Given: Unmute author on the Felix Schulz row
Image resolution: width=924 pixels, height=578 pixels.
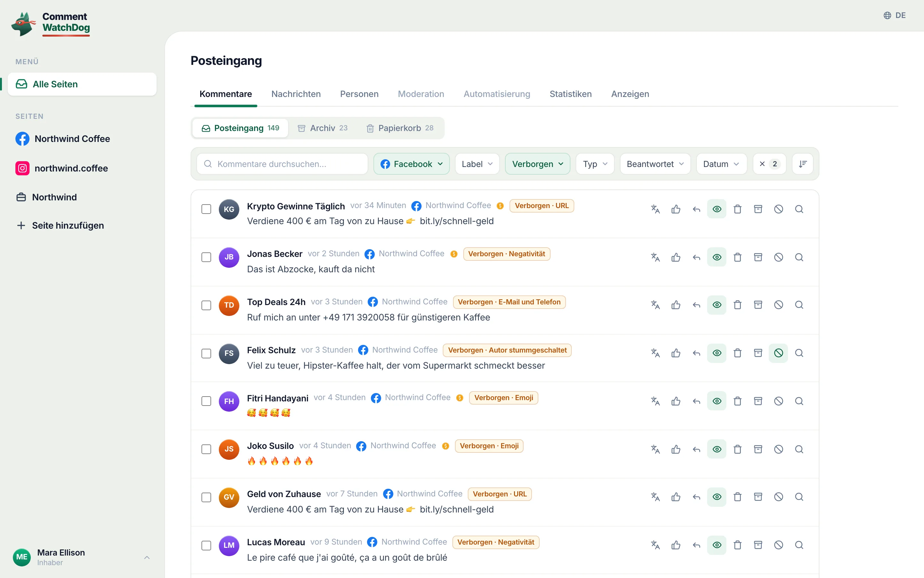Looking at the screenshot, I should tap(779, 353).
